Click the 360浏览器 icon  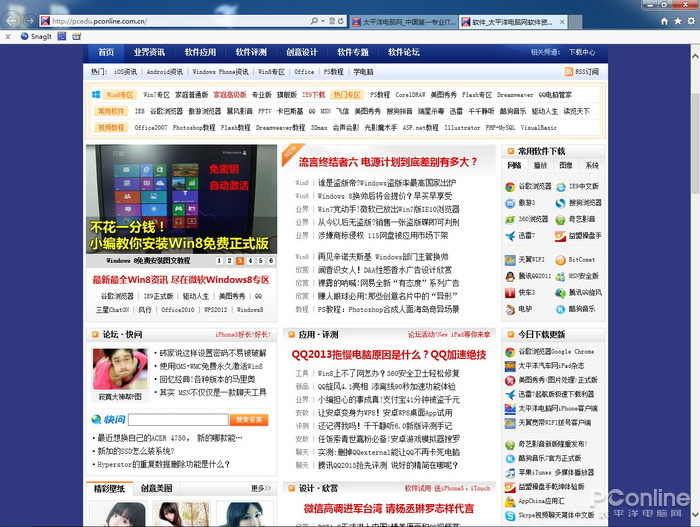[510, 220]
